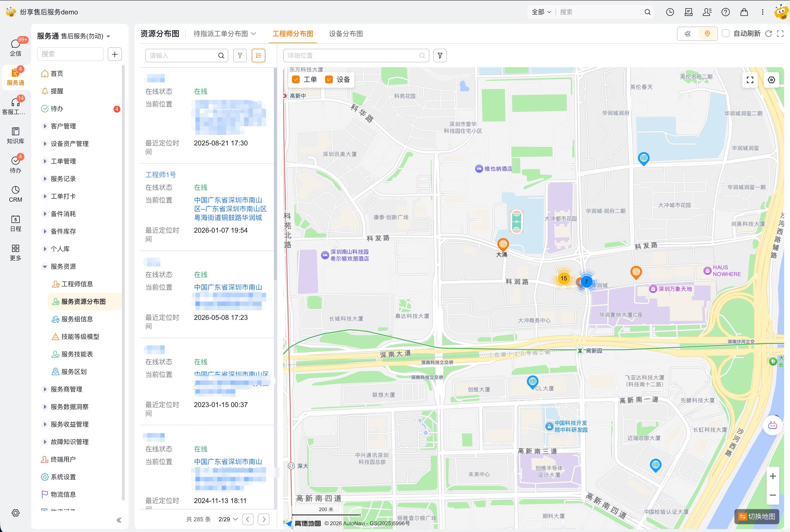The width and height of the screenshot is (790, 532).
Task: Click settings gear at bottom of rail
Action: [x=16, y=513]
